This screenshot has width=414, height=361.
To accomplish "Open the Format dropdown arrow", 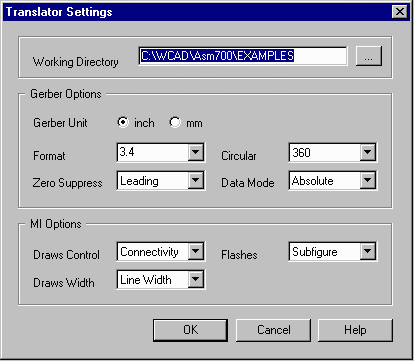I will point(195,152).
